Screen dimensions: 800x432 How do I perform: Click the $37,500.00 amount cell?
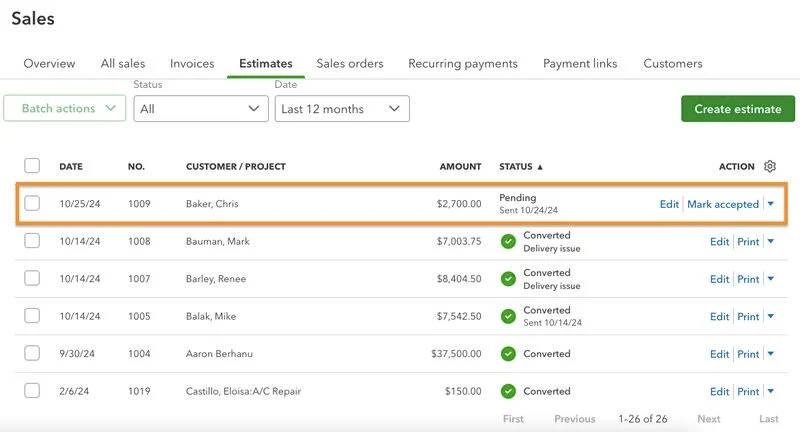[456, 353]
